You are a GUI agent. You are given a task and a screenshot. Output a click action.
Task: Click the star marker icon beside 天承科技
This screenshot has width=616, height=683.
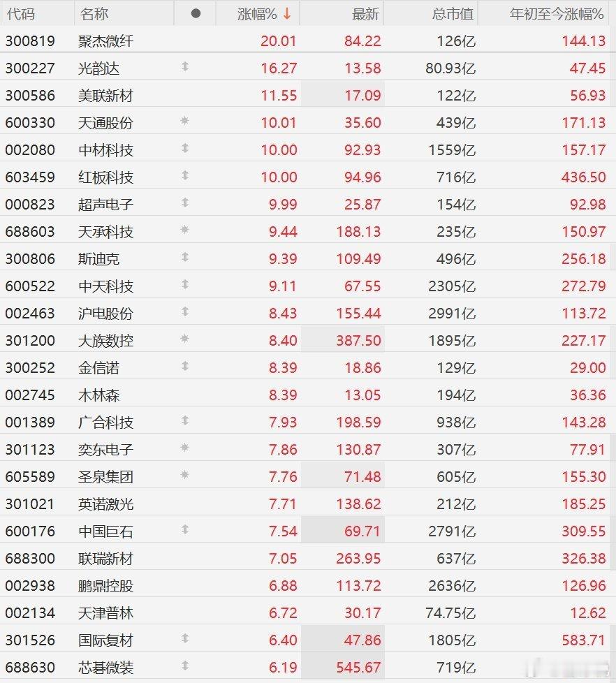(184, 230)
